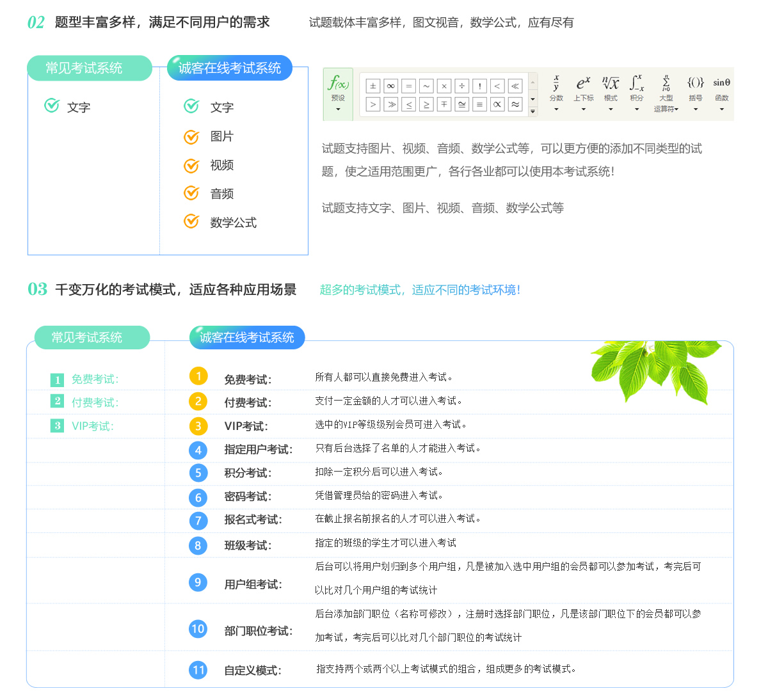Insert the multiplication × symbol
Viewport: 768px width, 700px height.
tap(444, 86)
